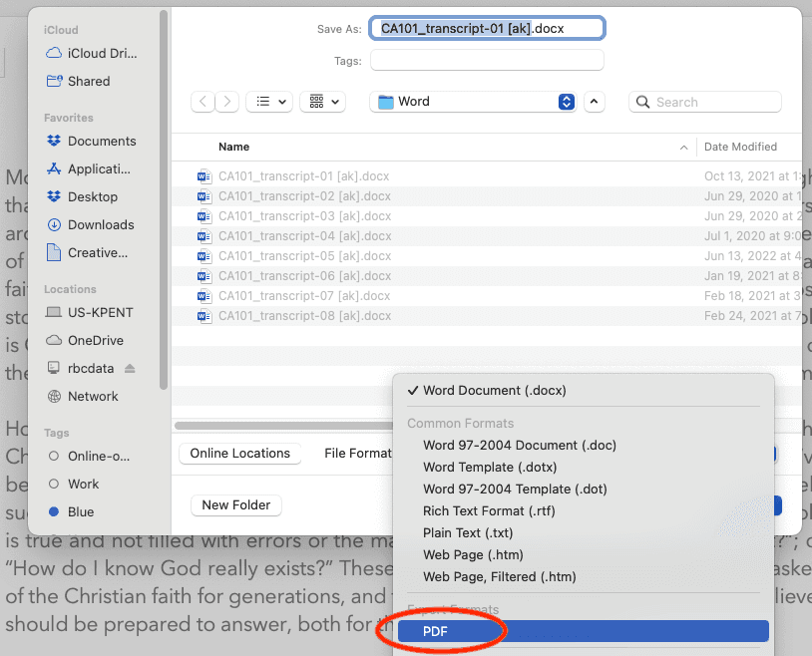The height and width of the screenshot is (656, 812).
Task: Edit the Save As filename field
Action: 487,29
